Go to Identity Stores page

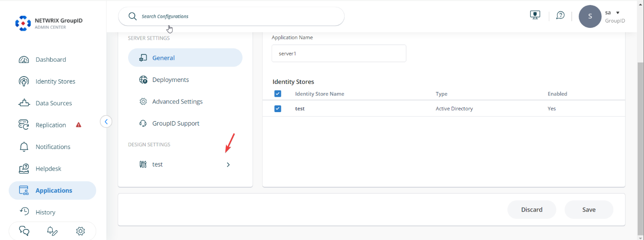pyautogui.click(x=55, y=82)
